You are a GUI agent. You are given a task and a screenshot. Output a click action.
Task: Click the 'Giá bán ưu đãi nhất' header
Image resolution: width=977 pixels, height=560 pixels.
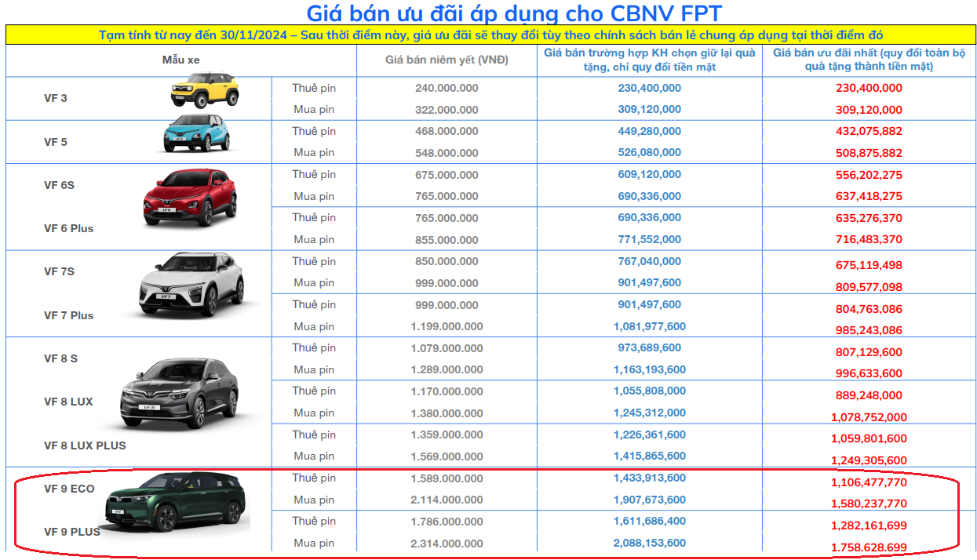(869, 60)
